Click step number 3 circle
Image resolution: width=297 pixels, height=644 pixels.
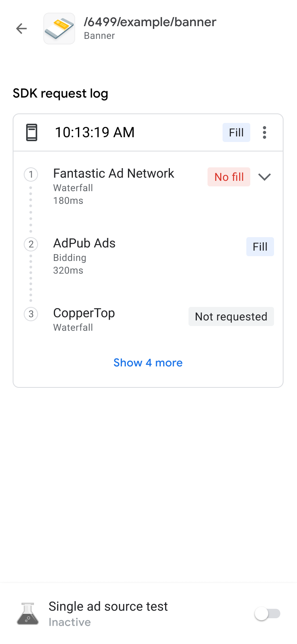point(31,314)
